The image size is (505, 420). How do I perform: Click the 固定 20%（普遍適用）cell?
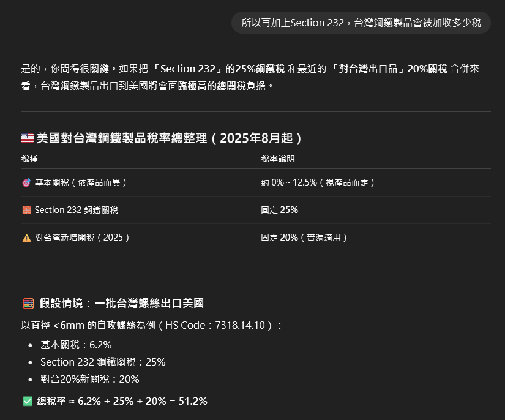pos(304,238)
